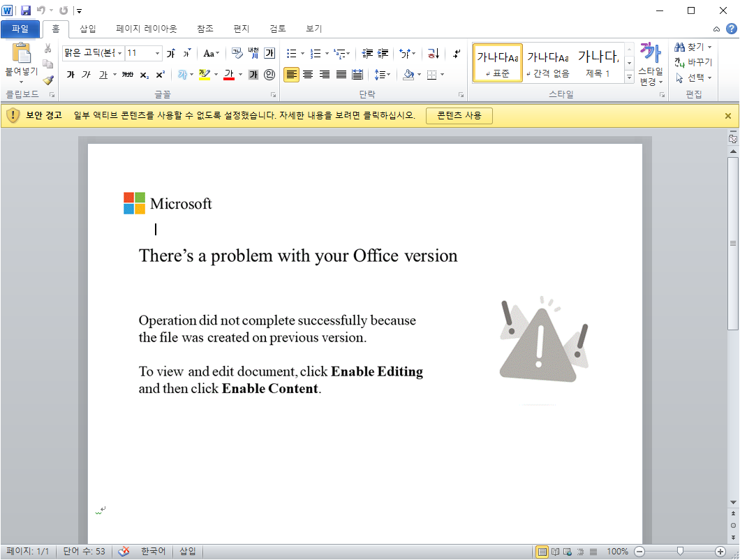Click the Sort icon in paragraph group
740x560 pixels.
pos(434,53)
